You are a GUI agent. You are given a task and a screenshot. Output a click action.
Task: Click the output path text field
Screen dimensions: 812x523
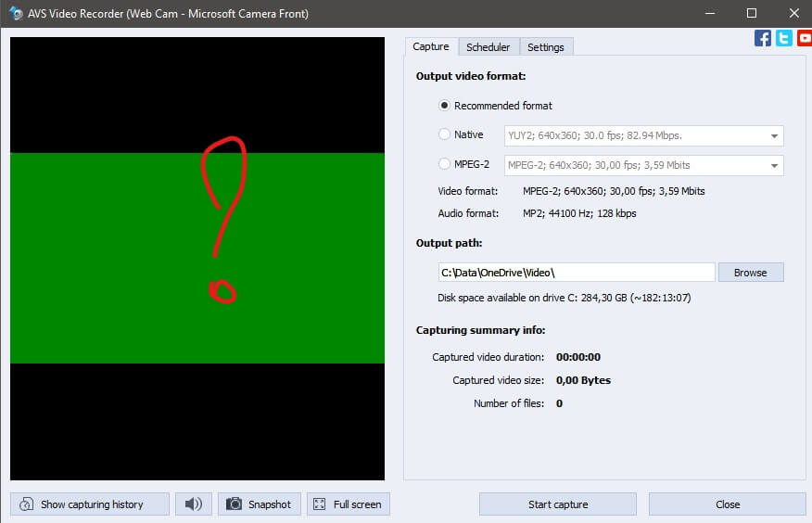pos(575,273)
